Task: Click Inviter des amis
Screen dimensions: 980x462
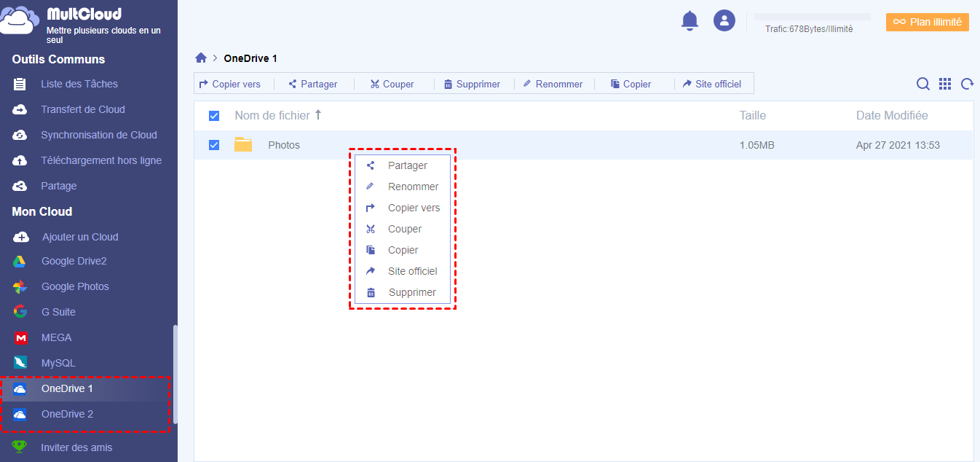Action: point(76,447)
